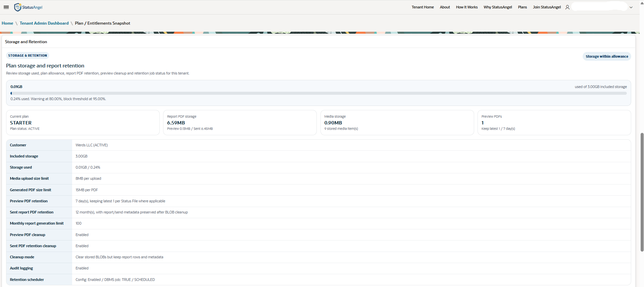Image resolution: width=644 pixels, height=287 pixels.
Task: Click the '8MB per upload' value
Action: point(88,178)
